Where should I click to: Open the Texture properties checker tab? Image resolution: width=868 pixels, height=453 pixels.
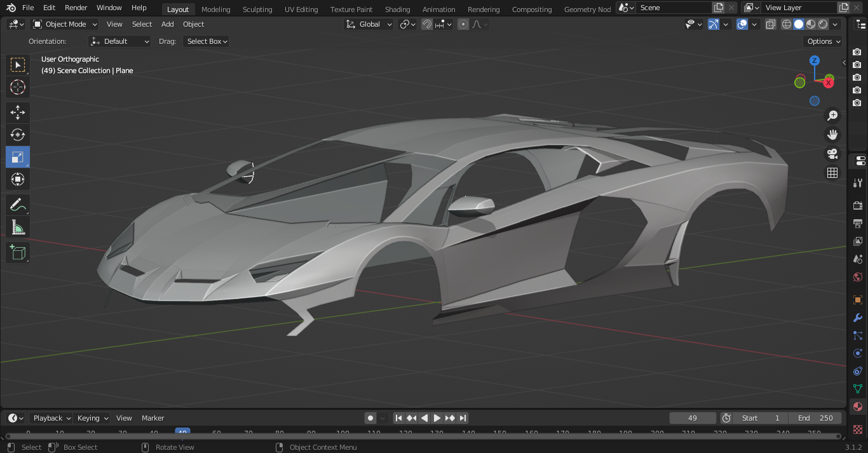point(858,429)
